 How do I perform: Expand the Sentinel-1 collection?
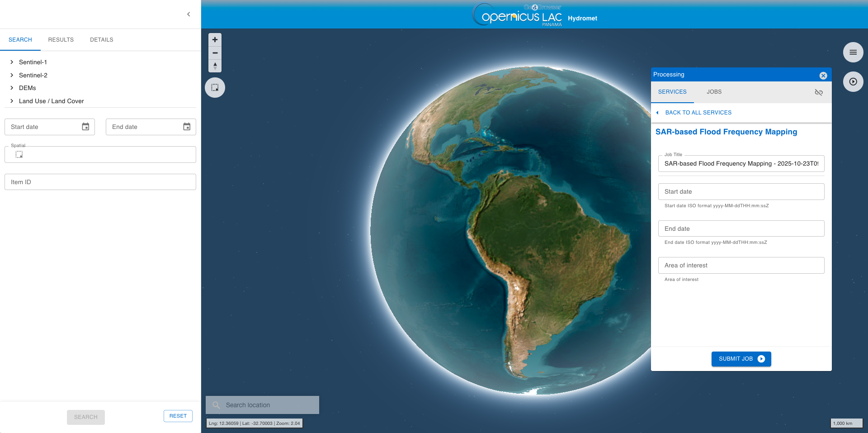pyautogui.click(x=12, y=62)
